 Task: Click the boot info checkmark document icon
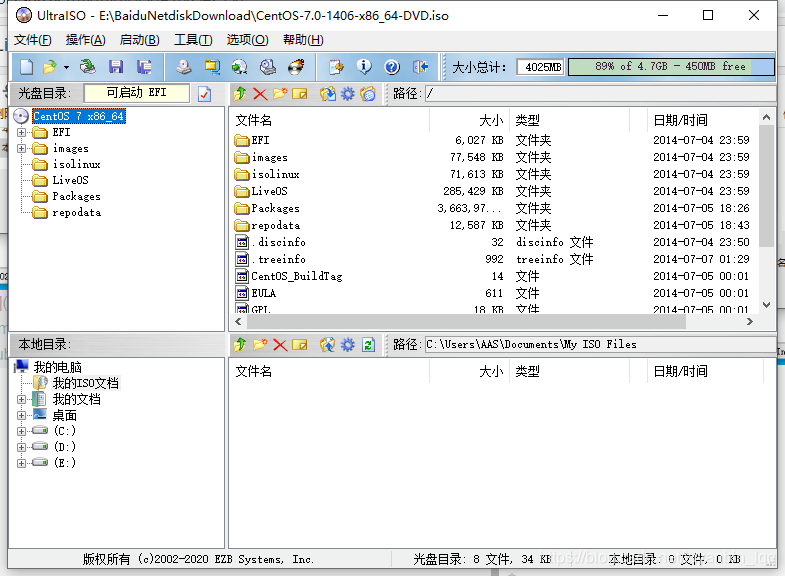205,94
